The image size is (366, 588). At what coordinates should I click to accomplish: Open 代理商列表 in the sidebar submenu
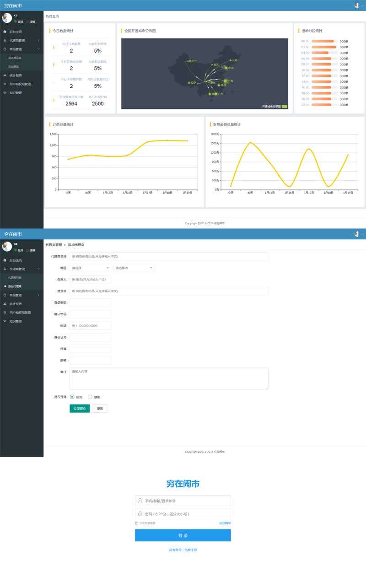tap(15, 278)
